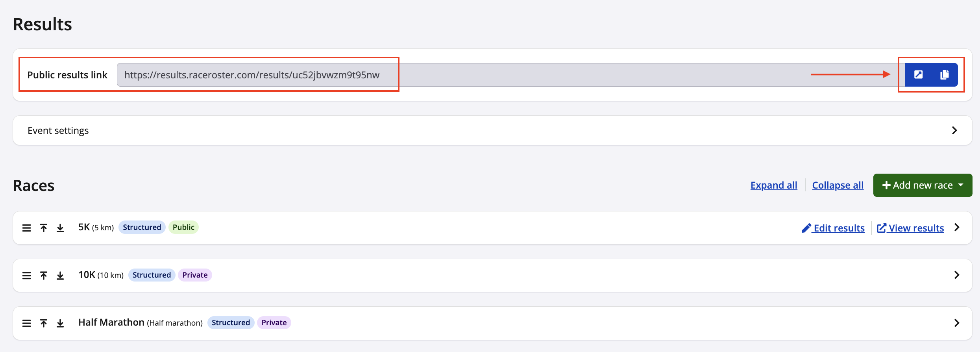Expand the 5K race row chevron
The height and width of the screenshot is (352, 980).
[x=957, y=228]
